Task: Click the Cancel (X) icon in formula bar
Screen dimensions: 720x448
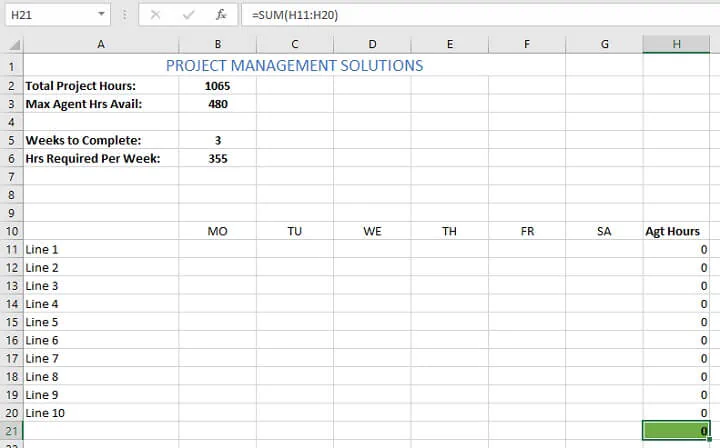Action: coord(155,15)
